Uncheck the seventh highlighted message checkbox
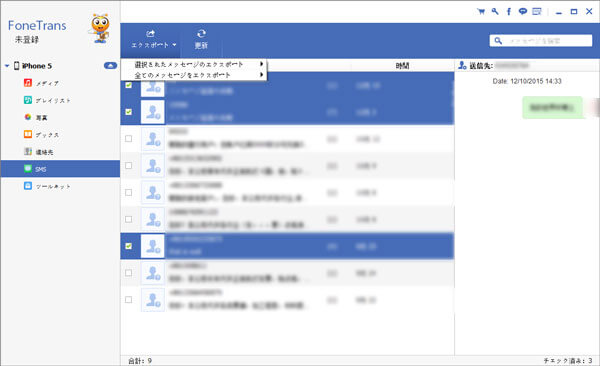 129,246
